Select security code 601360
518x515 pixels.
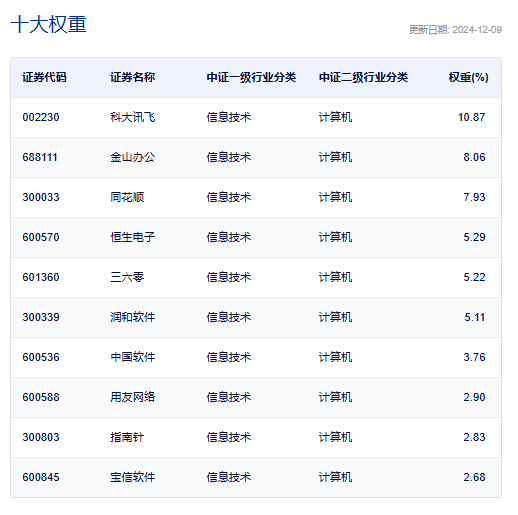pos(41,277)
